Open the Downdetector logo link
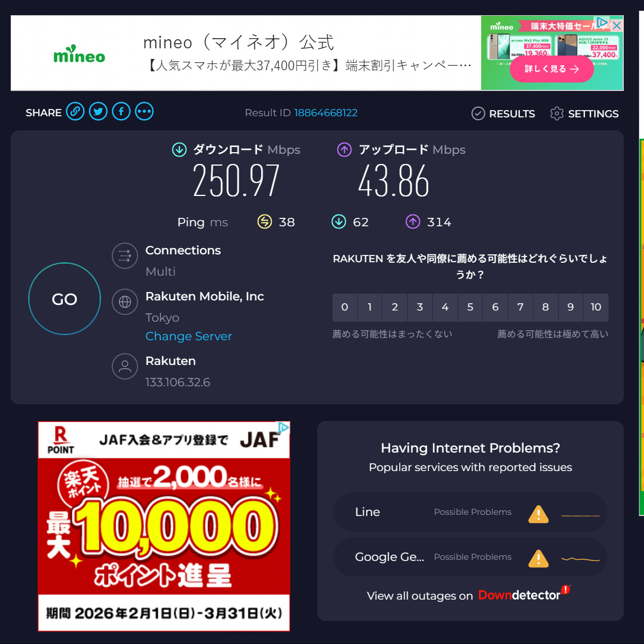Image resolution: width=644 pixels, height=644 pixels. tap(524, 594)
